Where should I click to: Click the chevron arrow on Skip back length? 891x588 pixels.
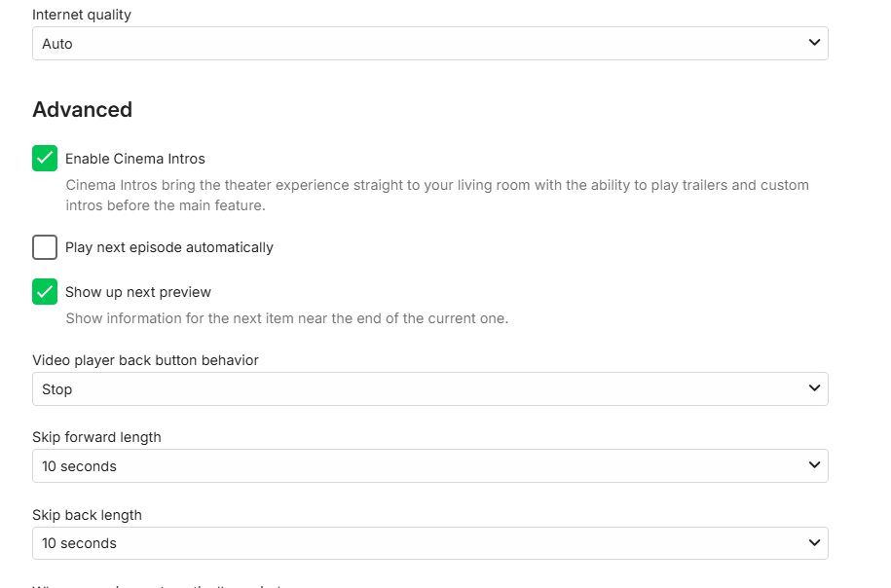814,542
